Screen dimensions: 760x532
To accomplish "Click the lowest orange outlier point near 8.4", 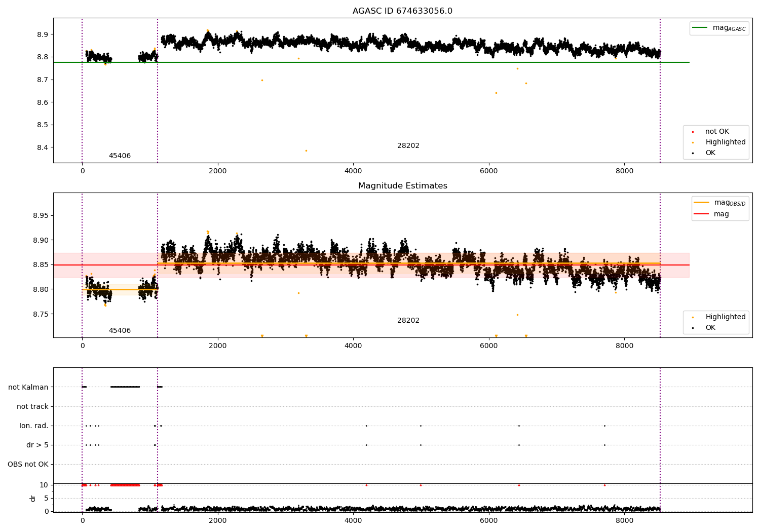I will coord(306,150).
